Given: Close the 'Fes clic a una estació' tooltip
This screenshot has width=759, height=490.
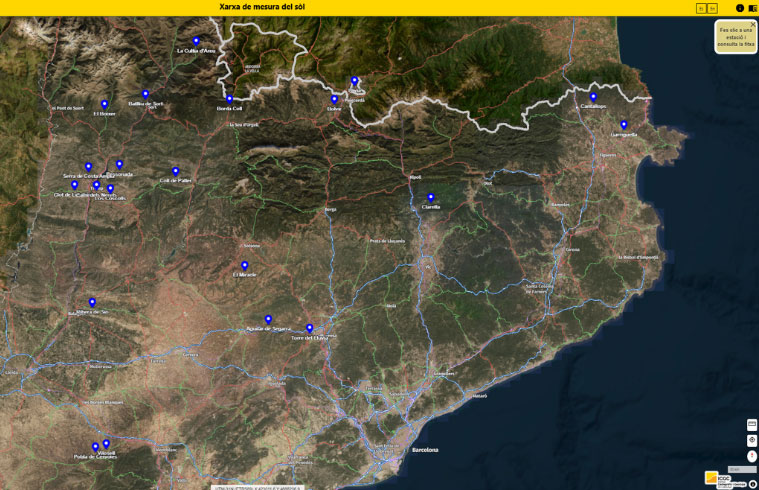Looking at the screenshot, I should click(752, 23).
